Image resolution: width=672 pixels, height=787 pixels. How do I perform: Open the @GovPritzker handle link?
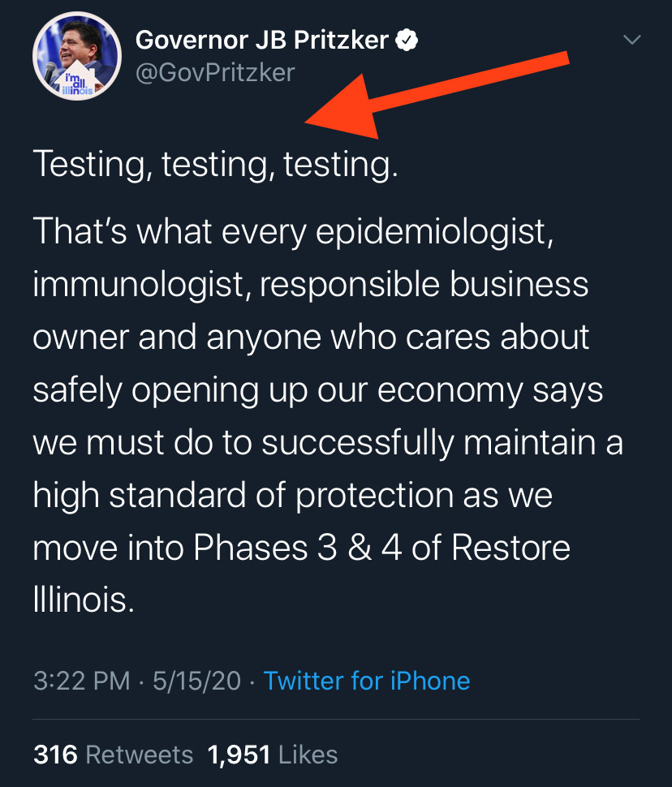[x=215, y=73]
